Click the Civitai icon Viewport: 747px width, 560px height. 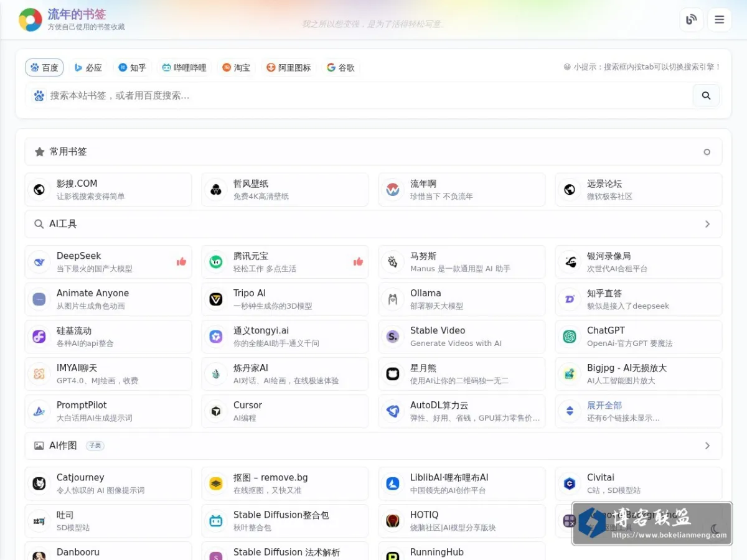point(570,483)
